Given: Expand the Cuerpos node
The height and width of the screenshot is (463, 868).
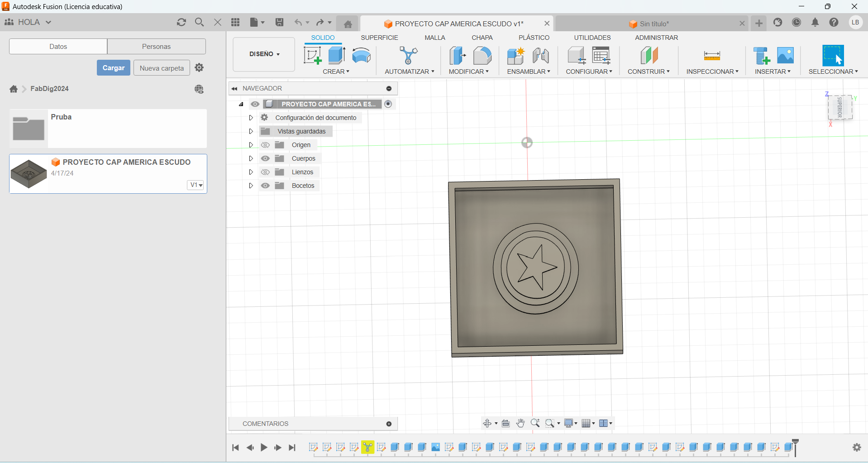Looking at the screenshot, I should [x=251, y=158].
